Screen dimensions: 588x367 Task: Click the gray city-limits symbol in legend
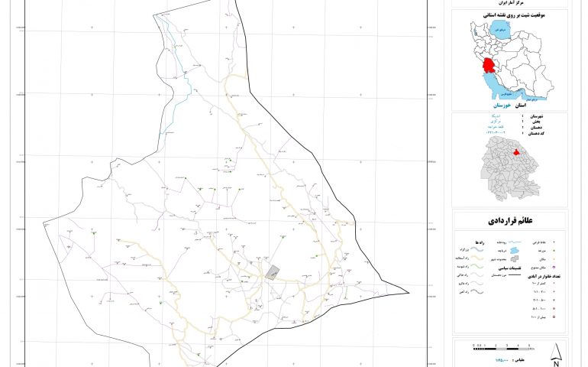click(513, 260)
